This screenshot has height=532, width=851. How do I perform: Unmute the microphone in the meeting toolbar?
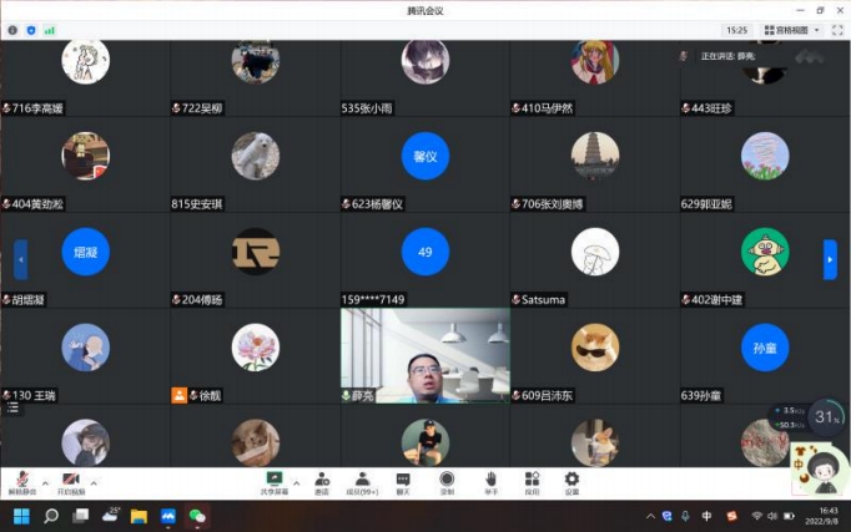[21, 480]
